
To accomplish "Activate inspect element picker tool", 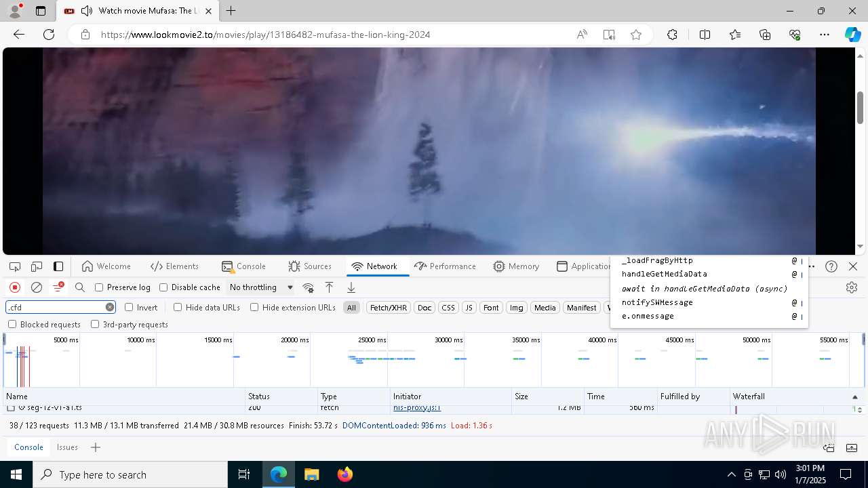I will pyautogui.click(x=15, y=266).
